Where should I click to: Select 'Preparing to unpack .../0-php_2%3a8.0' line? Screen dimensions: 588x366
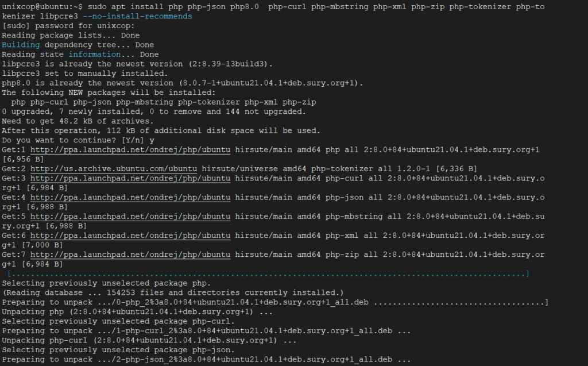pyautogui.click(x=275, y=303)
